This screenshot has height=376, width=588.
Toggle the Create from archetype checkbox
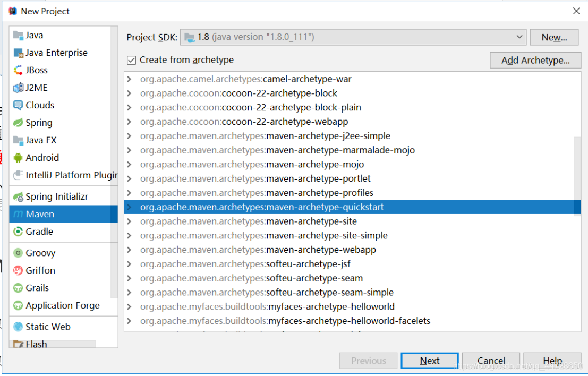coord(131,60)
